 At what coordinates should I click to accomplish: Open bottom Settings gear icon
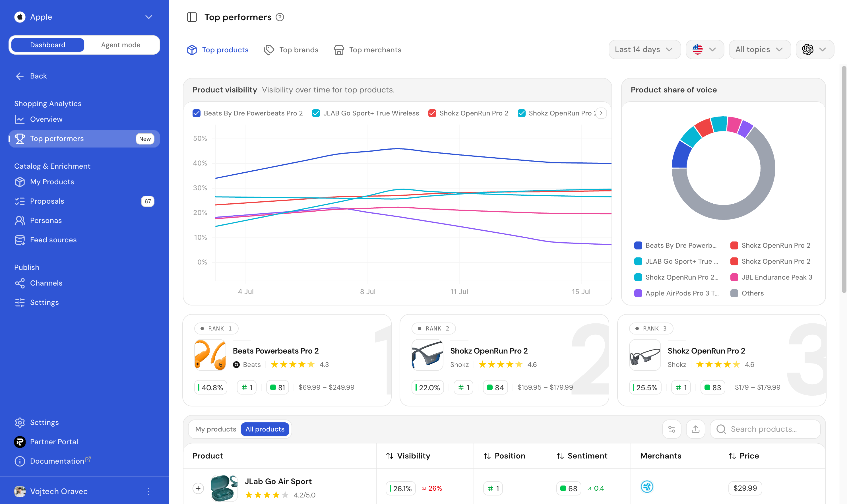(20, 422)
